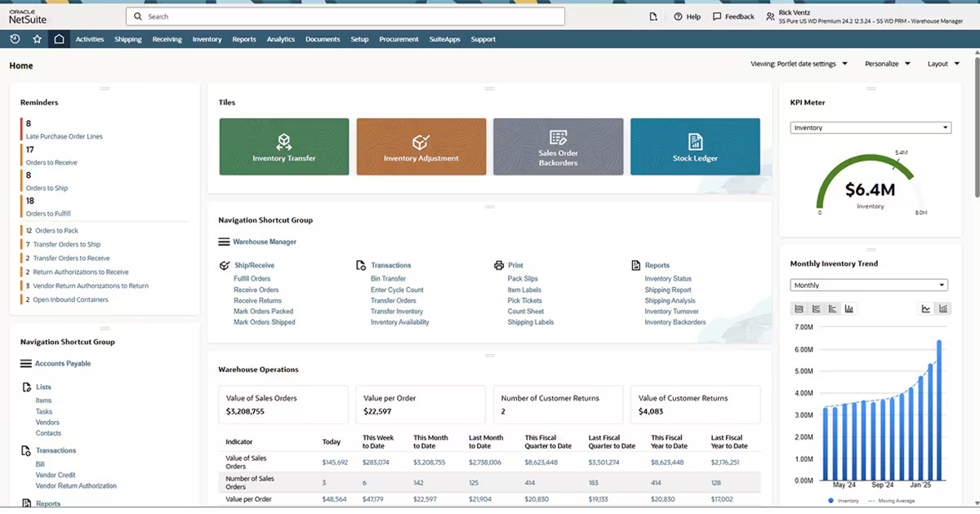Image resolution: width=980 pixels, height=514 pixels.
Task: Open the Reports menu
Action: click(x=243, y=38)
